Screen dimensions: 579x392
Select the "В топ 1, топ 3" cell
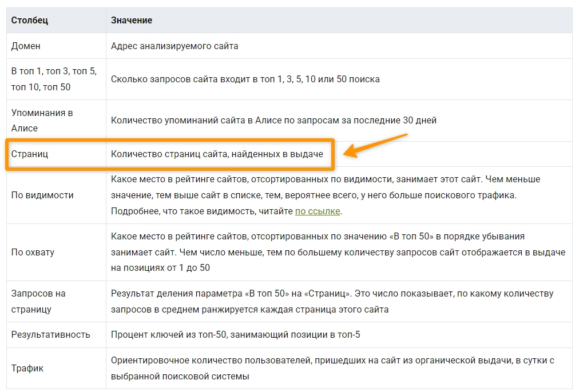click(54, 79)
